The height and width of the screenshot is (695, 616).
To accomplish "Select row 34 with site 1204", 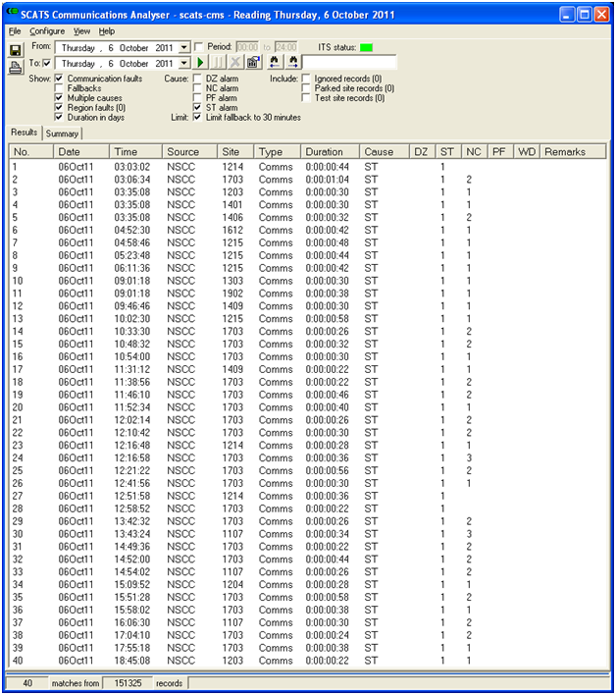I will click(308, 585).
